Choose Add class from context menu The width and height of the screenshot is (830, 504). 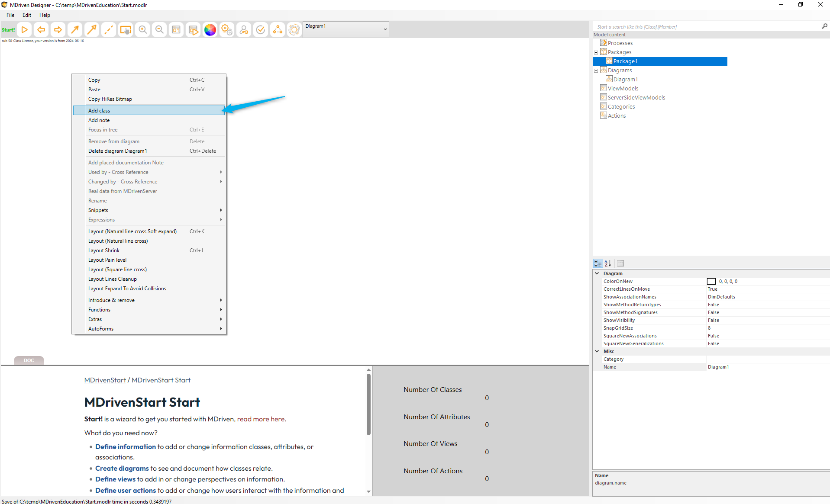pyautogui.click(x=99, y=111)
